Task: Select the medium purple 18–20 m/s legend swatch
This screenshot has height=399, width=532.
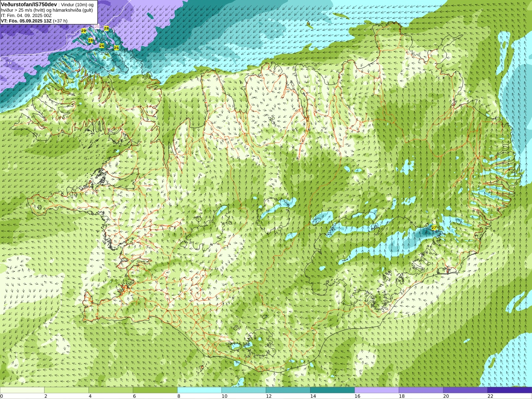Action: pyautogui.click(x=421, y=390)
